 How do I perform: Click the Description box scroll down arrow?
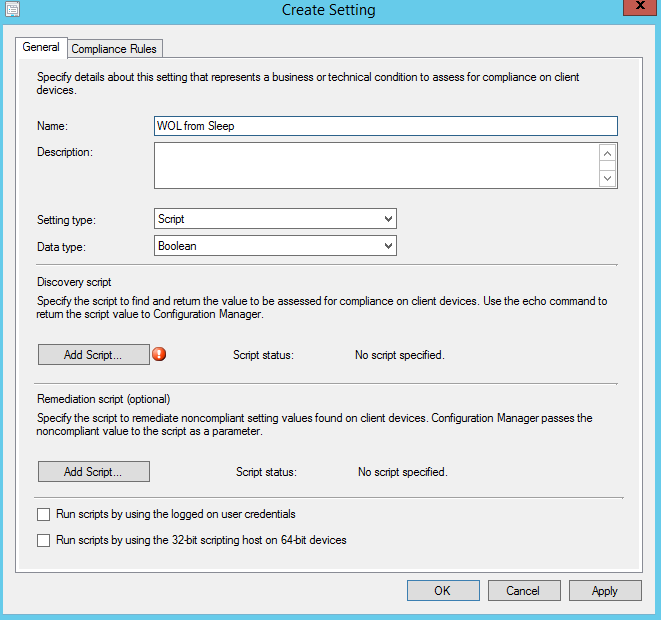606,178
